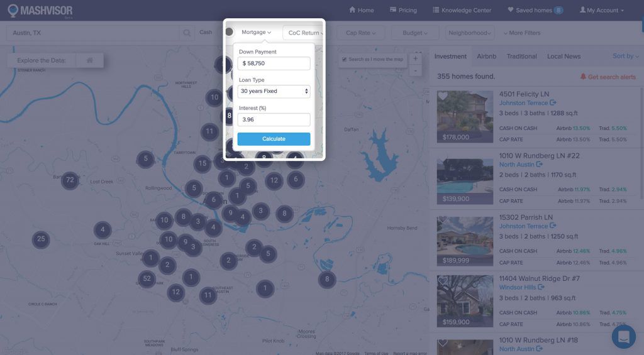
Task: Click map cluster marker labeled 72
Action: coord(70,180)
